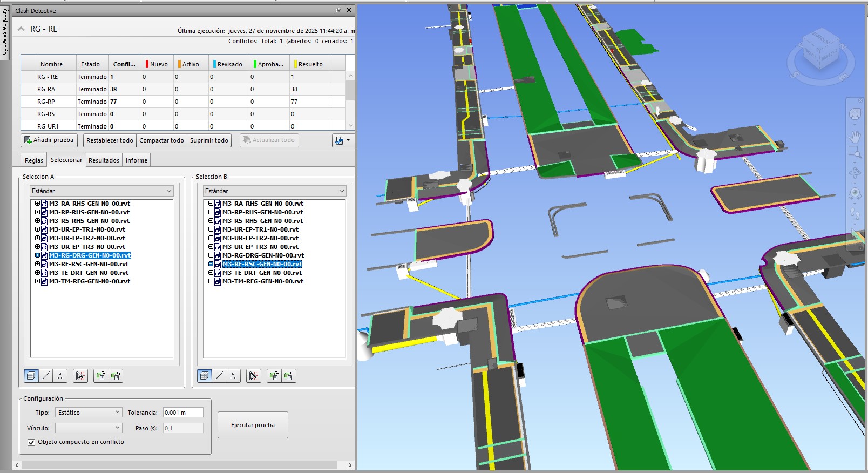
Task: Sort by the Nuevo column header
Action: 157,64
